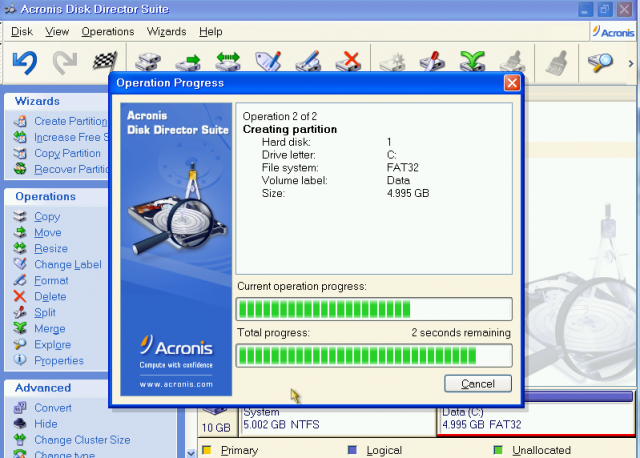Select Format in Operations sidebar
The height and width of the screenshot is (458, 640).
tap(51, 280)
